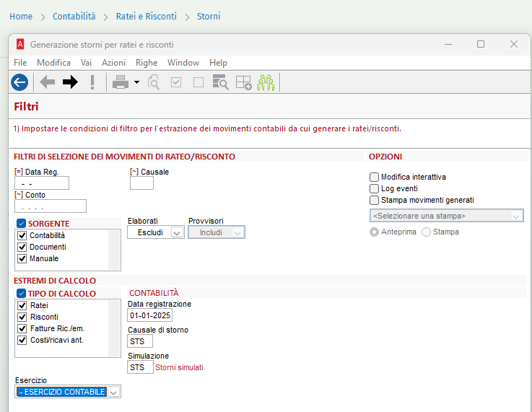
Task: Click the Simulazione STS field
Action: click(x=140, y=367)
